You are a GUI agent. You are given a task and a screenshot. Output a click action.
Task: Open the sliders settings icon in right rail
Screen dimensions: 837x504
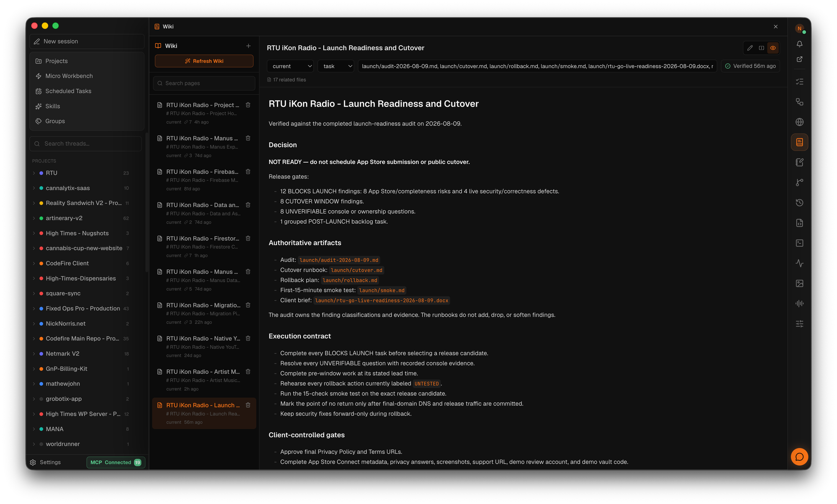pyautogui.click(x=799, y=324)
